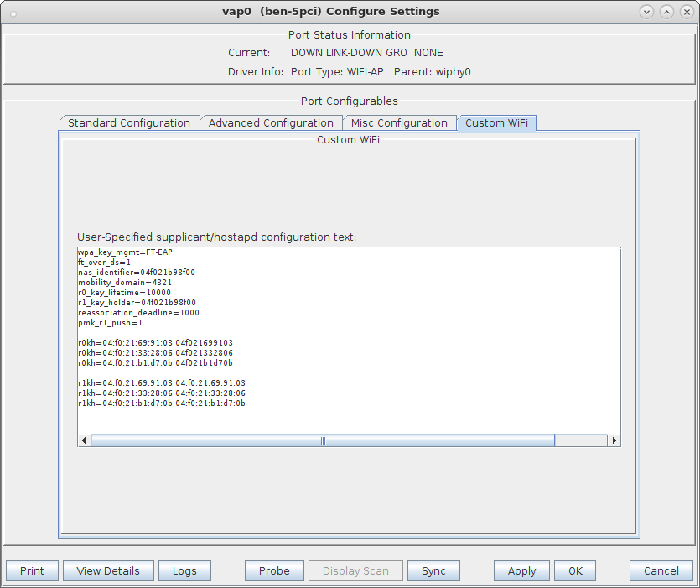Run Probe on the port
This screenshot has height=588, width=700.
tap(274, 571)
